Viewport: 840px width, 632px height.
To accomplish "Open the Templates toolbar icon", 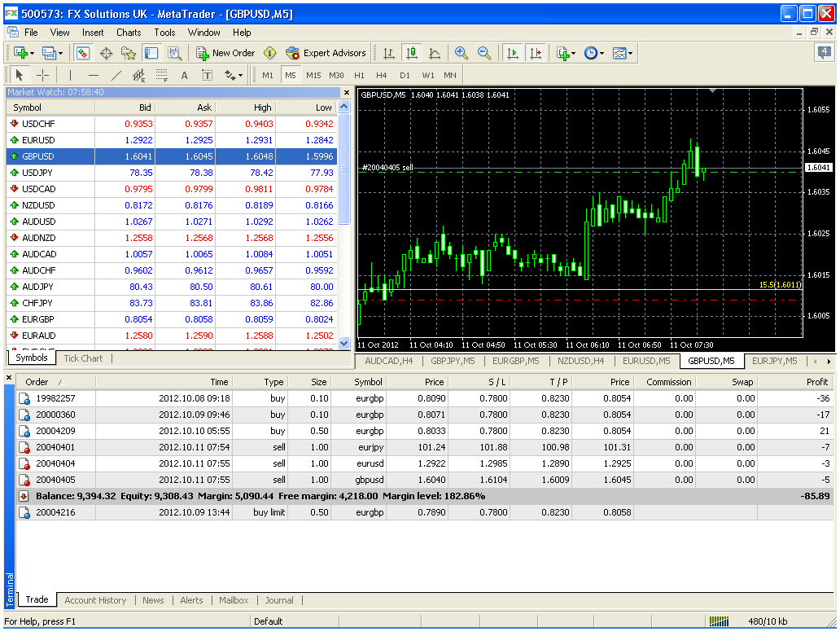I will pos(619,53).
